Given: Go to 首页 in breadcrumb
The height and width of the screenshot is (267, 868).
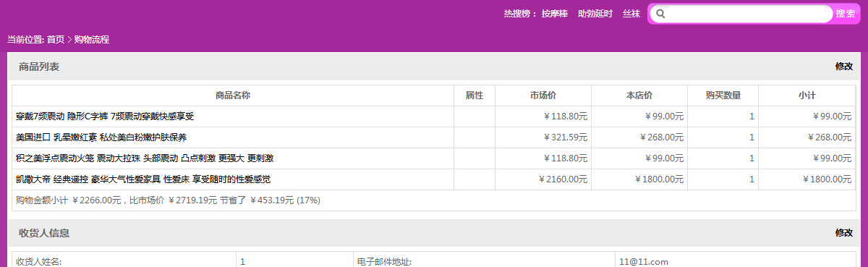Looking at the screenshot, I should point(56,40).
